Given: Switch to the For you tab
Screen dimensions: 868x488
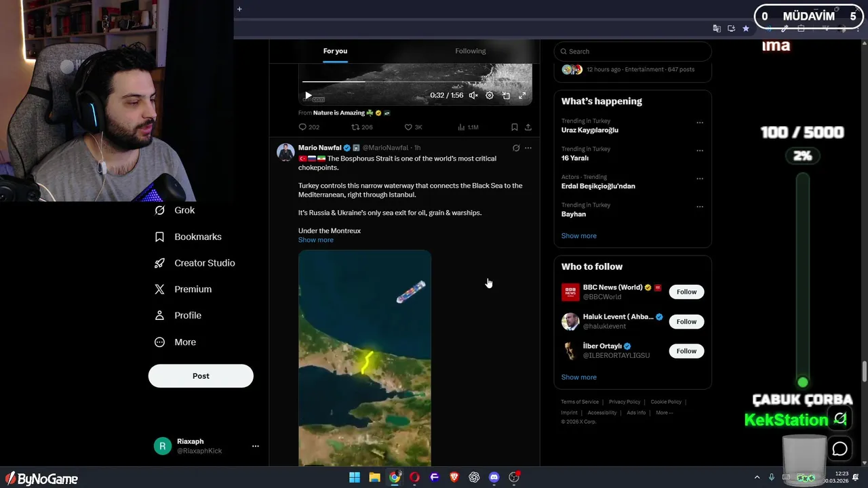Looking at the screenshot, I should coord(335,51).
